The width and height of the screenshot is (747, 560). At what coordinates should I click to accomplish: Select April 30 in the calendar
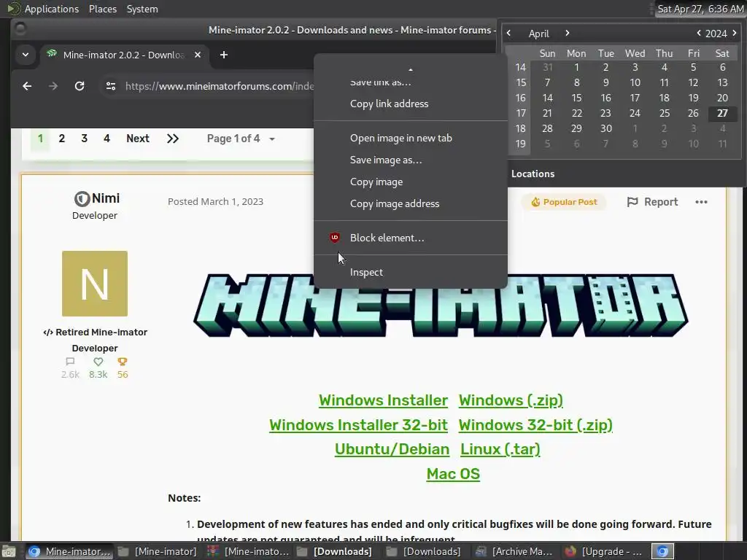pos(605,128)
